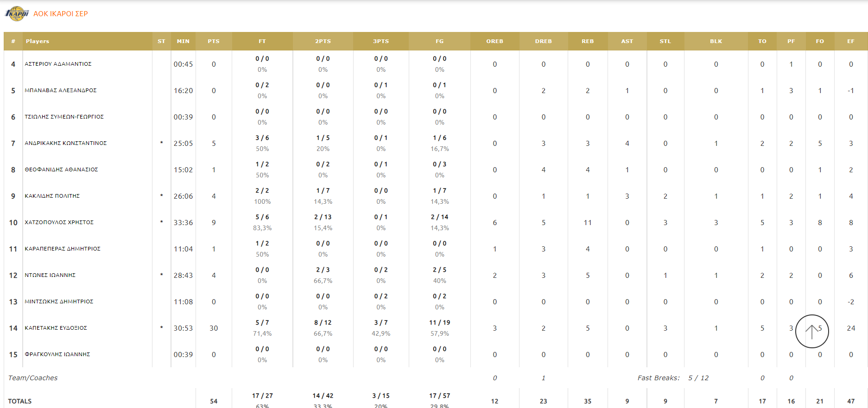The image size is (868, 408).
Task: Click the STL column header
Action: tap(665, 41)
